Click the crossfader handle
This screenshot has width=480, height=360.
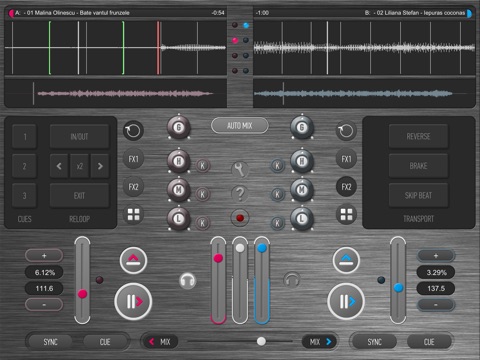pyautogui.click(x=261, y=341)
